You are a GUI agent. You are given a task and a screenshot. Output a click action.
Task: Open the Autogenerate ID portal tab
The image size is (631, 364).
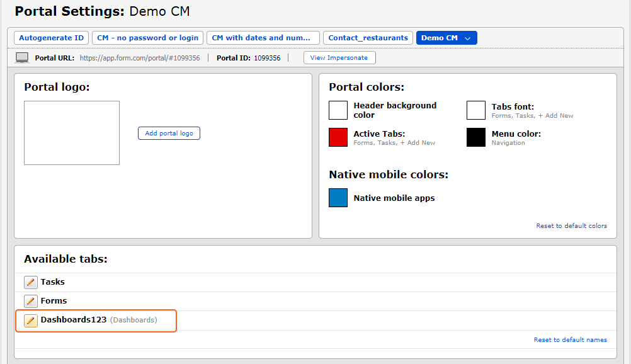pyautogui.click(x=51, y=38)
